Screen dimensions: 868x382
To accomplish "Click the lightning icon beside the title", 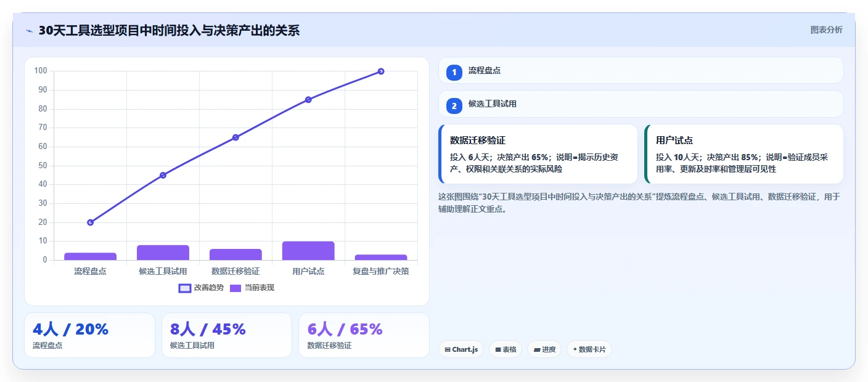I will (x=29, y=31).
